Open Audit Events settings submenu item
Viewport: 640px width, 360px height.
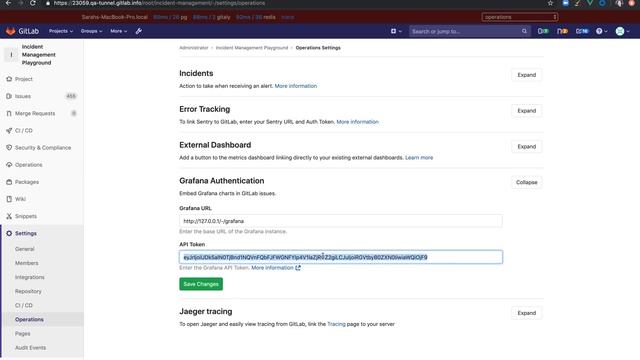(x=31, y=348)
